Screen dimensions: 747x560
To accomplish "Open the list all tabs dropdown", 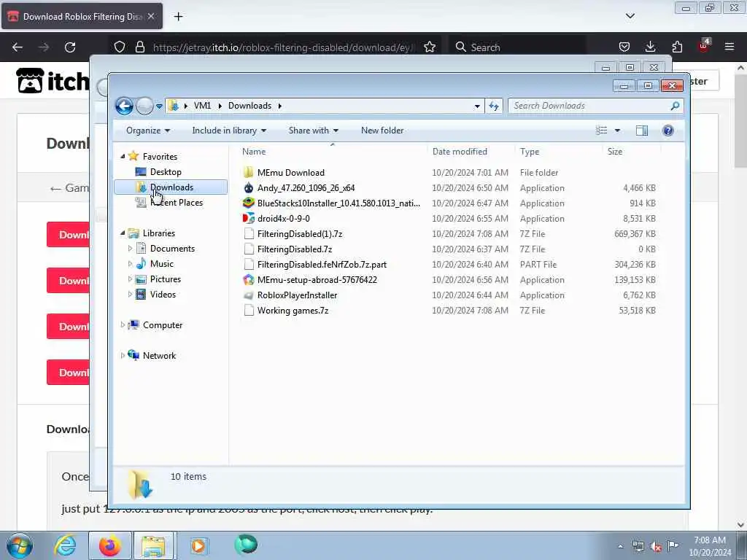I will 630,16.
